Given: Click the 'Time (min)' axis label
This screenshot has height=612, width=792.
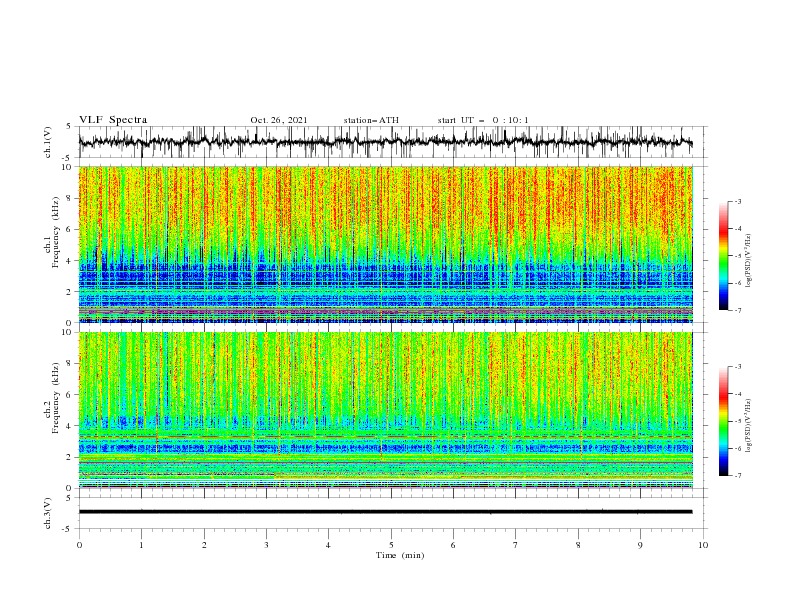Looking at the screenshot, I should [x=400, y=555].
